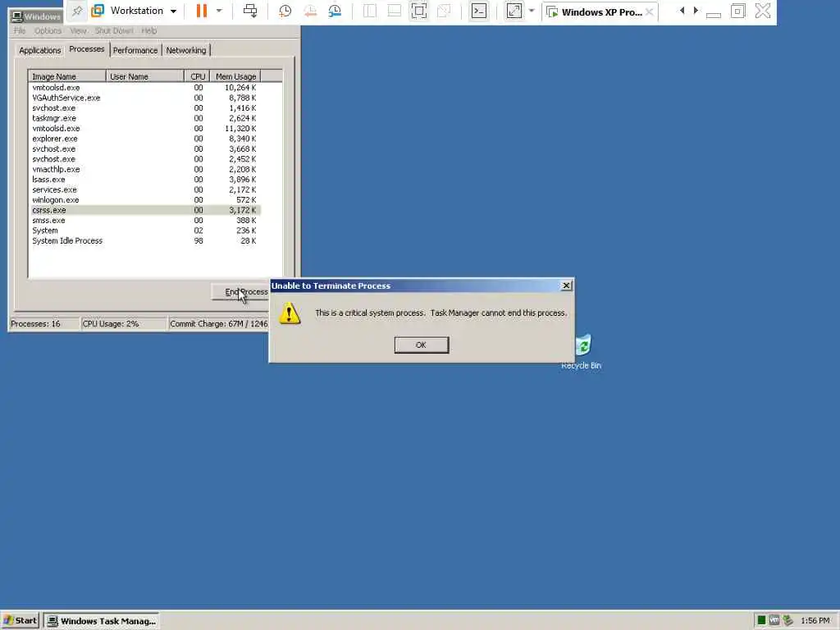This screenshot has width=840, height=630.
Task: Select the csrss.exe process row
Action: pos(144,210)
